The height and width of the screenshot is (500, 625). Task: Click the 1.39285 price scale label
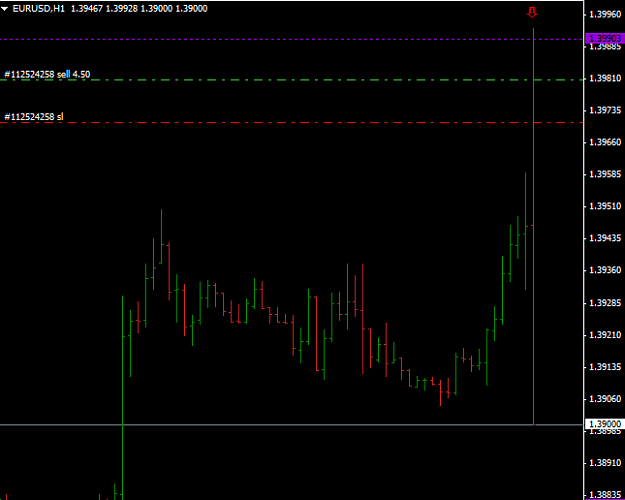coord(605,303)
